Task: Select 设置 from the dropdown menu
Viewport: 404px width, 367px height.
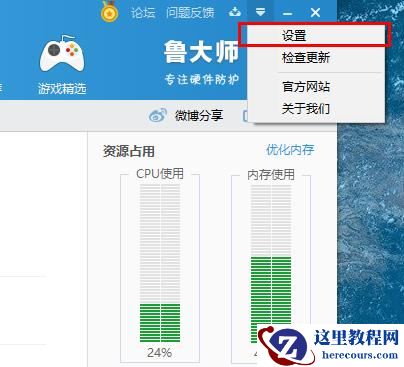Action: click(x=316, y=35)
